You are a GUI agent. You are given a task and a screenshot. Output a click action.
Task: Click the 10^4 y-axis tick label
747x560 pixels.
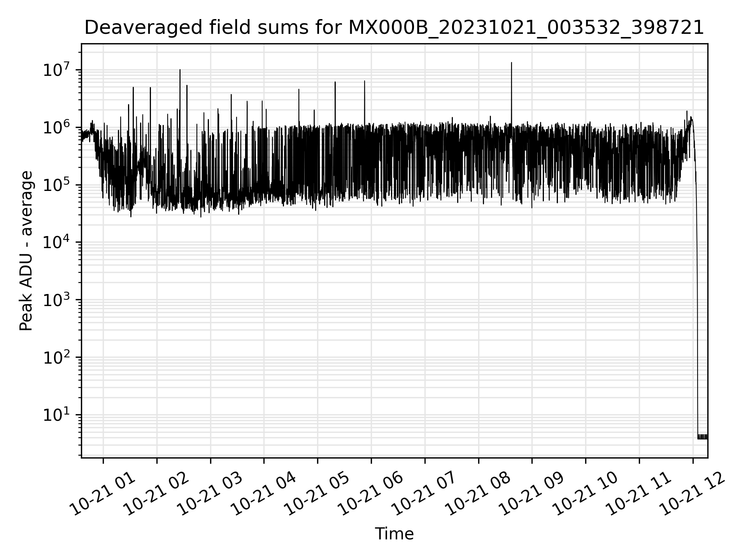pos(56,243)
